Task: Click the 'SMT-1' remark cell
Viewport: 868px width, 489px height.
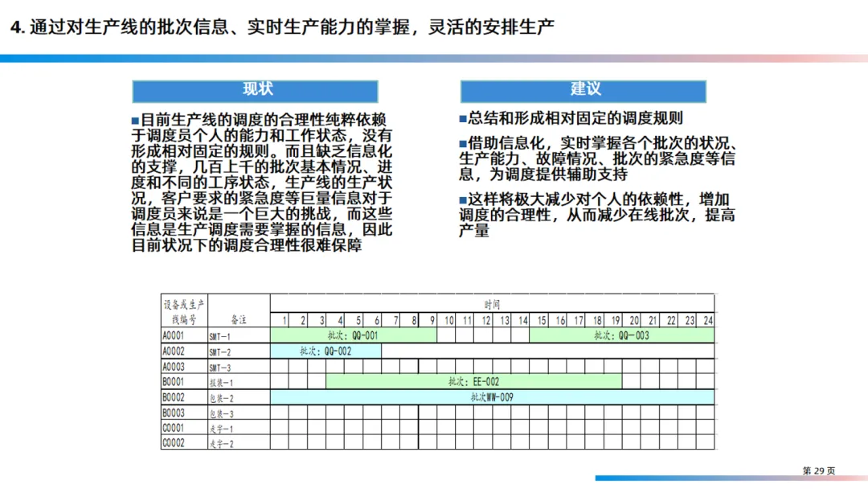Action: coord(239,335)
